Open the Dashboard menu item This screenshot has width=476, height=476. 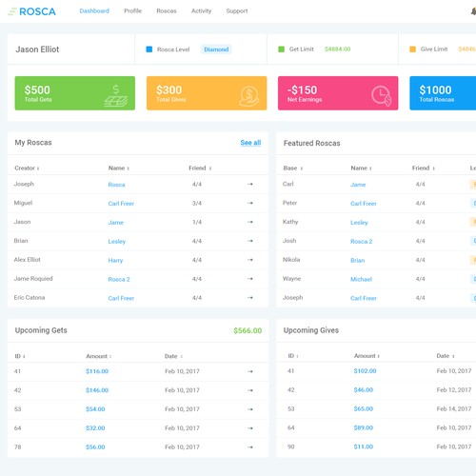tap(94, 11)
